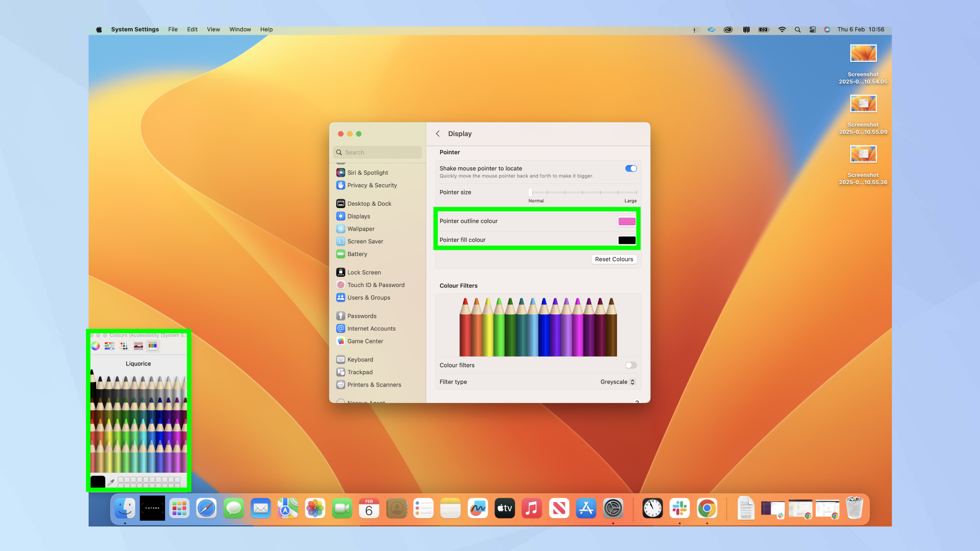Image resolution: width=980 pixels, height=551 pixels.
Task: Switch to the pencils palette tab in Colours
Action: pyautogui.click(x=153, y=346)
